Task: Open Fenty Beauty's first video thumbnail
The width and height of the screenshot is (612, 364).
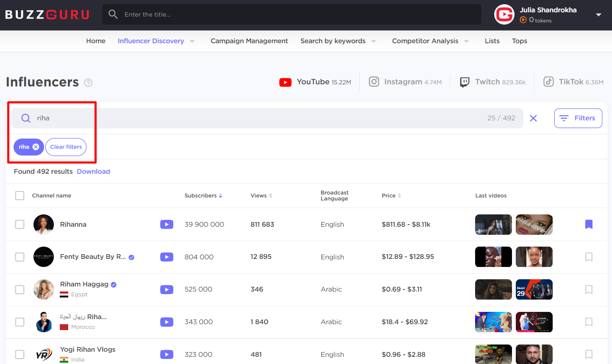Action: 493,257
